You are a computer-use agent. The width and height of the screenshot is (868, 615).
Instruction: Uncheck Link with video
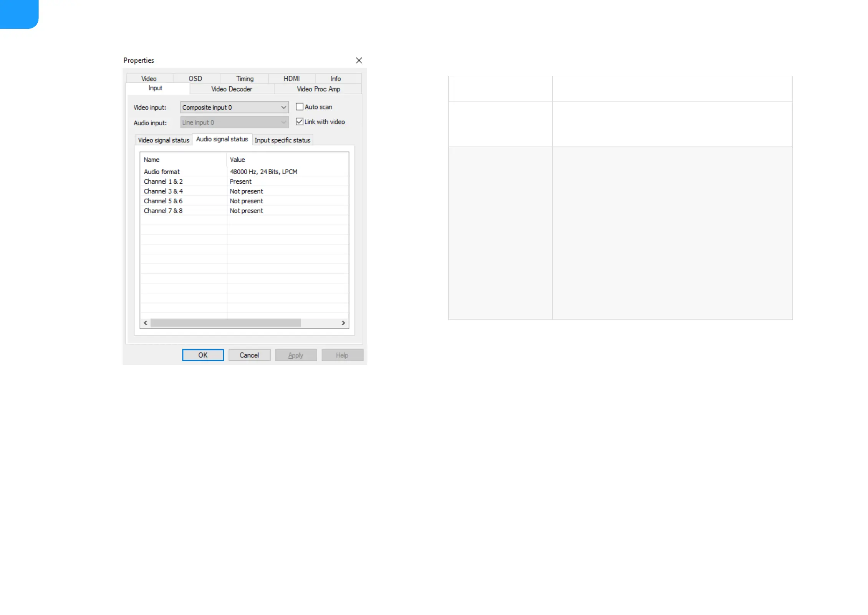(300, 122)
